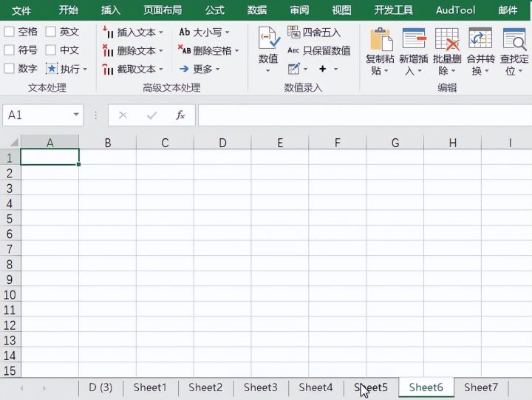Click the 复制粘贴 clipboard icon
The width and height of the screenshot is (532, 400).
coord(381,39)
